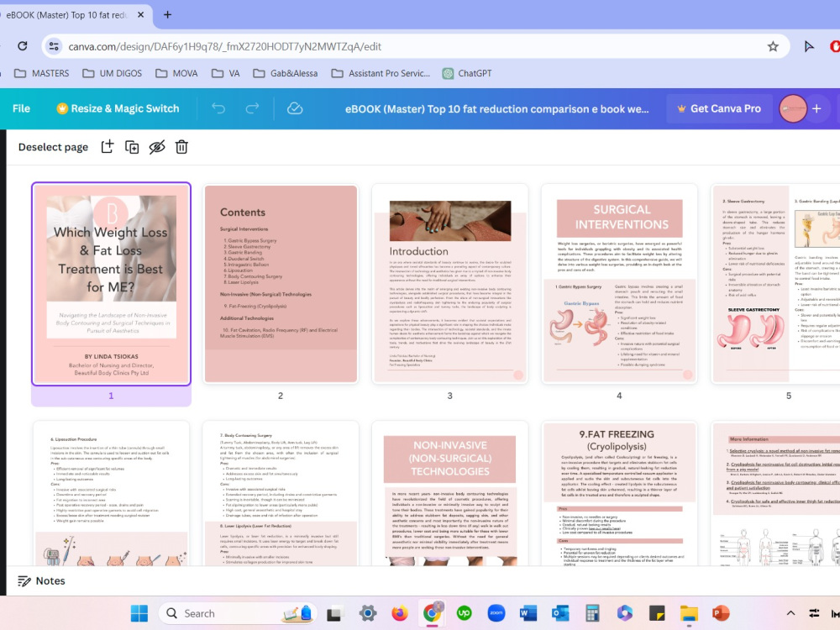Delete the selected page with the trash icon
Image resolution: width=840 pixels, height=630 pixels.
(181, 147)
